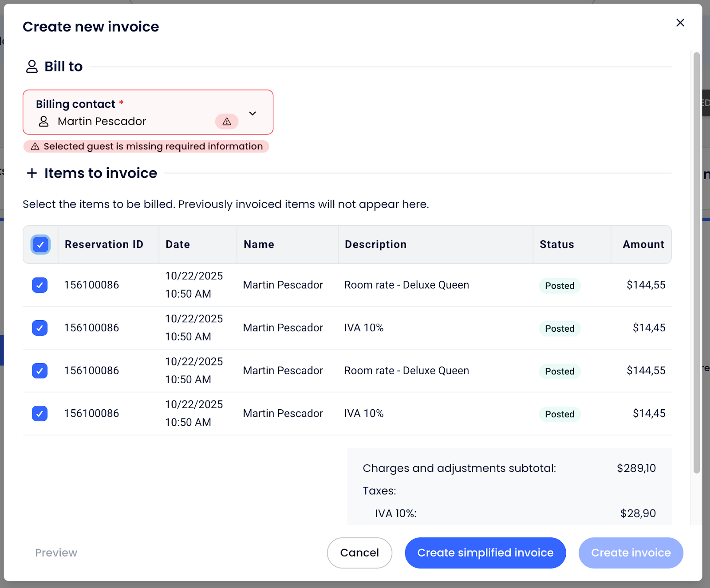Image resolution: width=710 pixels, height=588 pixels.
Task: Open the Billing contact selection field
Action: point(133,113)
